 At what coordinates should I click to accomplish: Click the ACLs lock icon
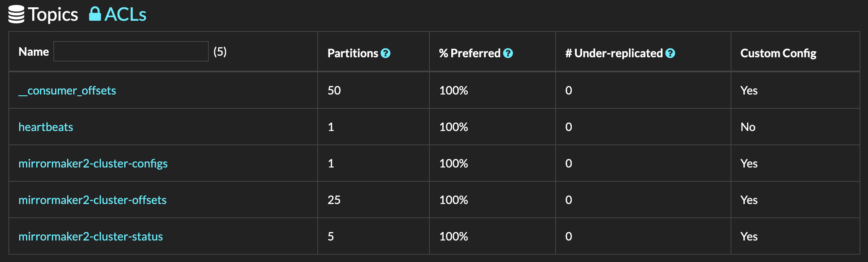[x=95, y=14]
